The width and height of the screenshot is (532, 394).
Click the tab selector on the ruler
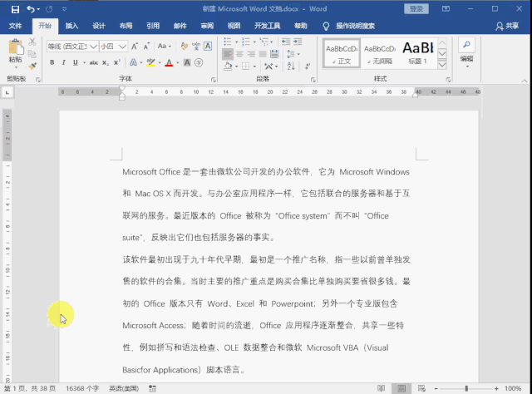7,92
